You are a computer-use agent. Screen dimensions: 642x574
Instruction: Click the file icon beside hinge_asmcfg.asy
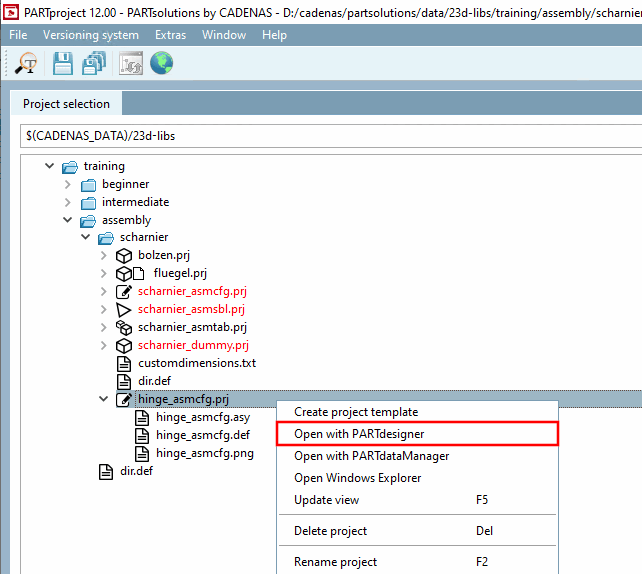pos(142,418)
